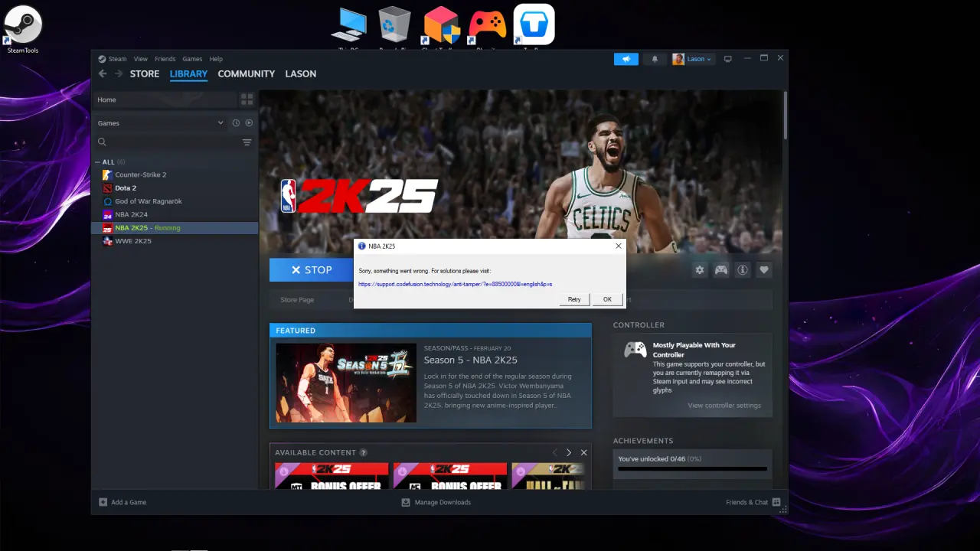Click the achievements progress bar

pyautogui.click(x=692, y=468)
